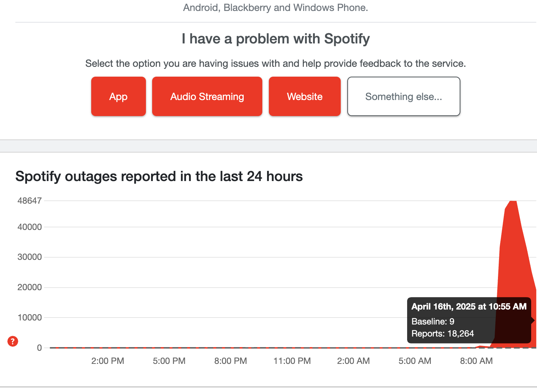Report a problem with the Spotify App
This screenshot has height=392, width=537.
click(118, 96)
